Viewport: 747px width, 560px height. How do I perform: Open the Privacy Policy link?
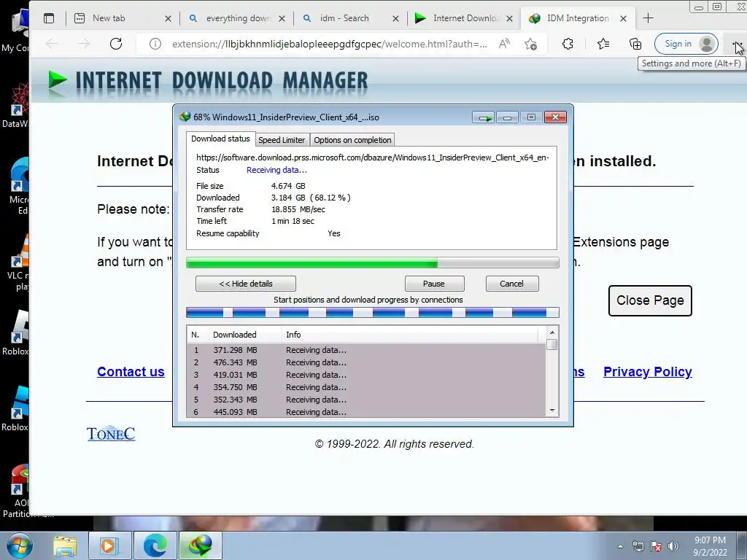(648, 372)
